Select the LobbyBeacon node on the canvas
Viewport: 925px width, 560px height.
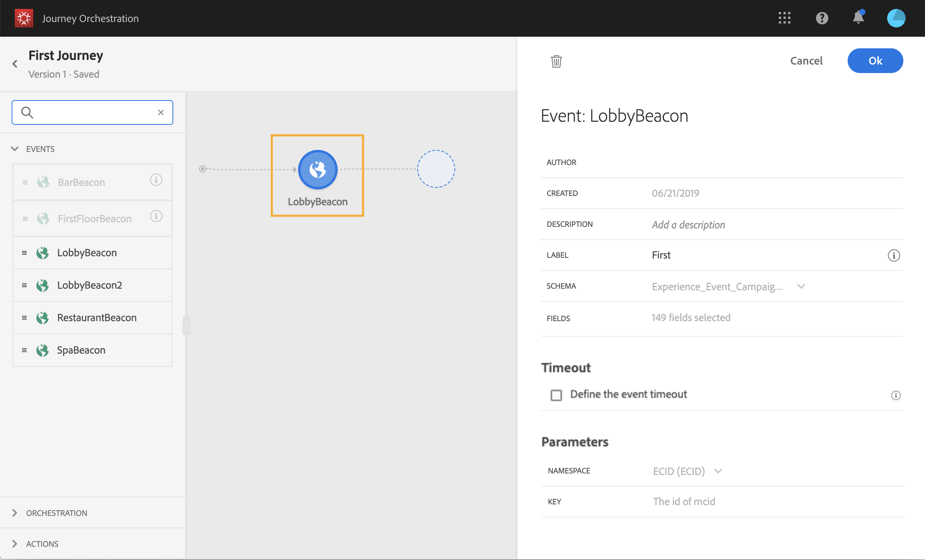(317, 170)
